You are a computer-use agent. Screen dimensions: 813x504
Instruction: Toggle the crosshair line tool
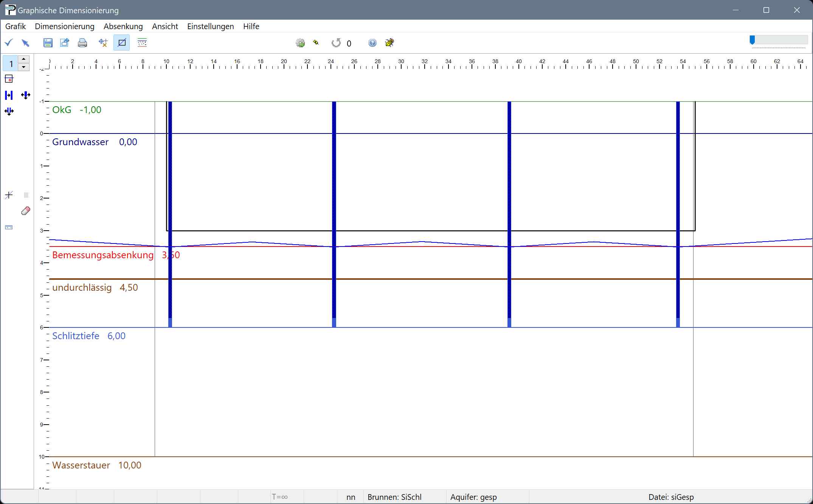[9, 195]
